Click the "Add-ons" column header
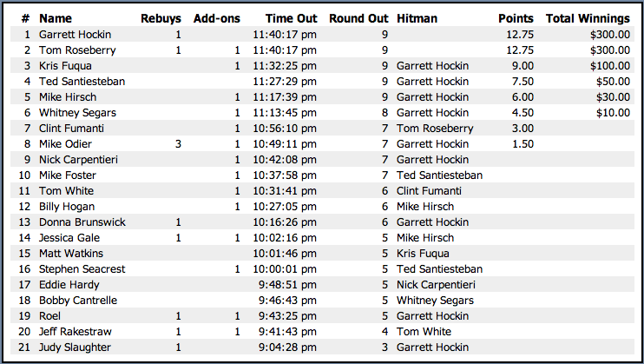This screenshot has height=364, width=644. [x=216, y=17]
